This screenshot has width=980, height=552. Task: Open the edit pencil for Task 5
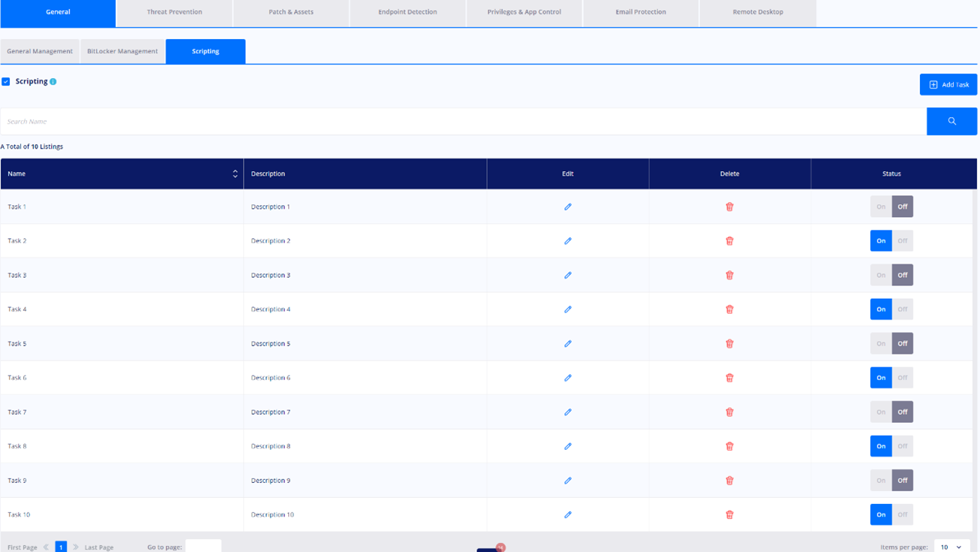pyautogui.click(x=568, y=343)
